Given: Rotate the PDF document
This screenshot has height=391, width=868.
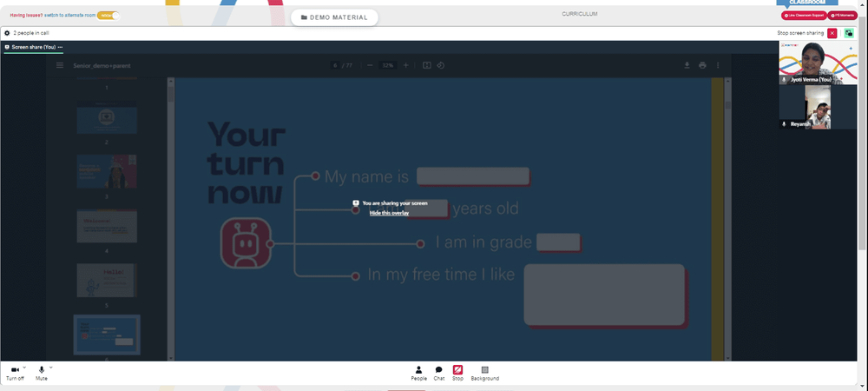Looking at the screenshot, I should (x=441, y=65).
